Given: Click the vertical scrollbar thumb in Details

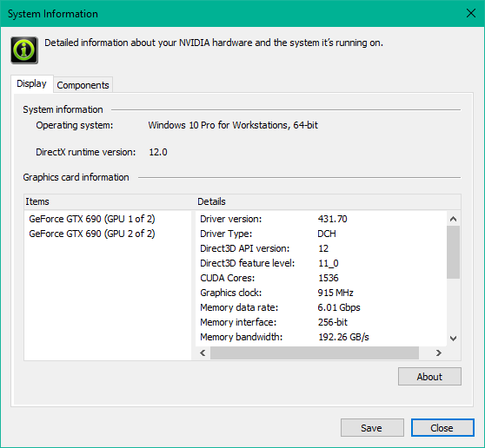Looking at the screenshot, I should pos(454,252).
